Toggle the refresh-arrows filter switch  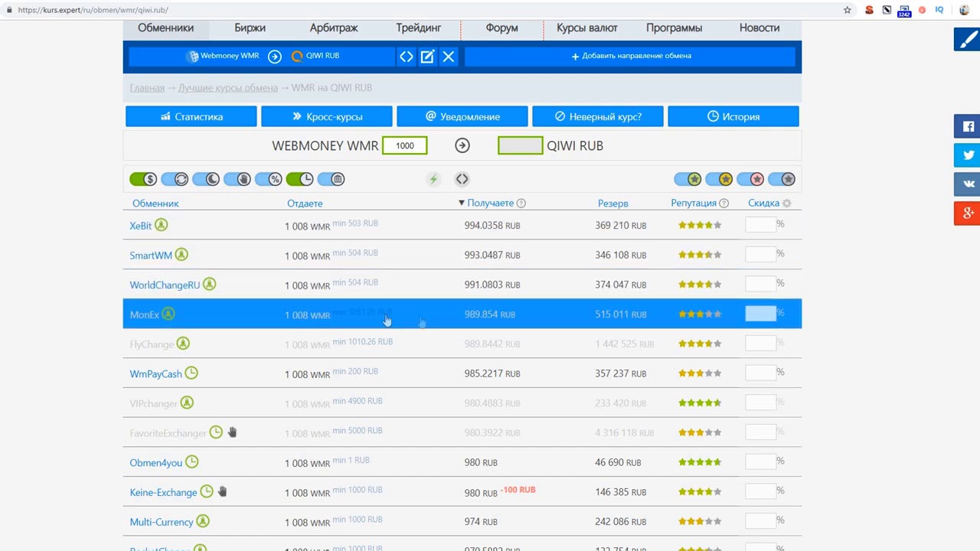pos(175,179)
